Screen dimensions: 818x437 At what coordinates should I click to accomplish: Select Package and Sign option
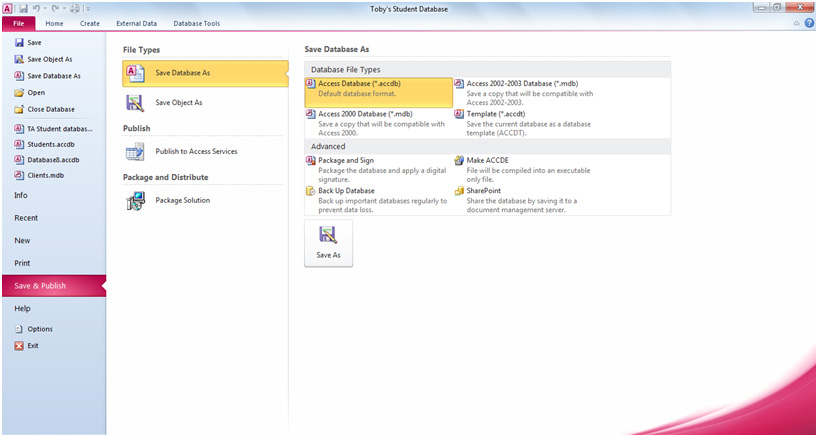point(378,169)
